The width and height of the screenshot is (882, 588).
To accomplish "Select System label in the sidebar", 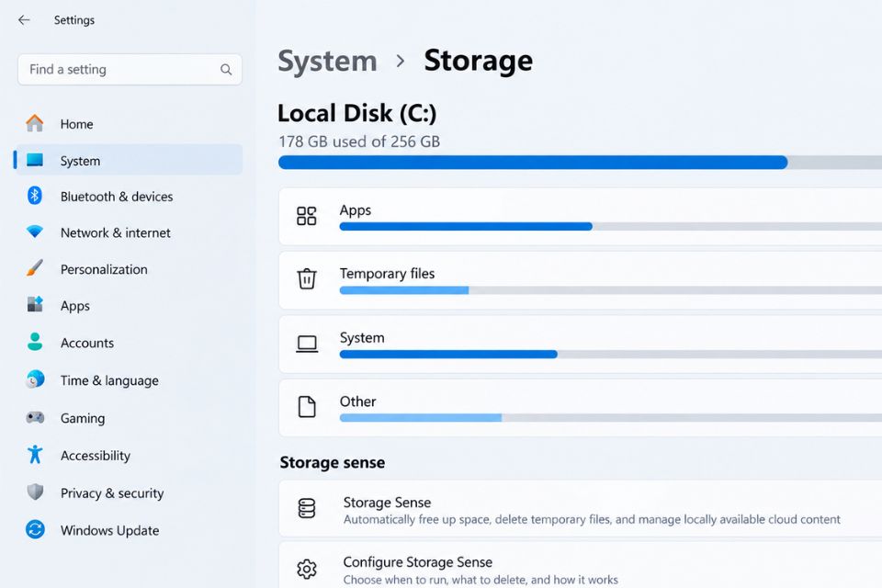I will (81, 161).
